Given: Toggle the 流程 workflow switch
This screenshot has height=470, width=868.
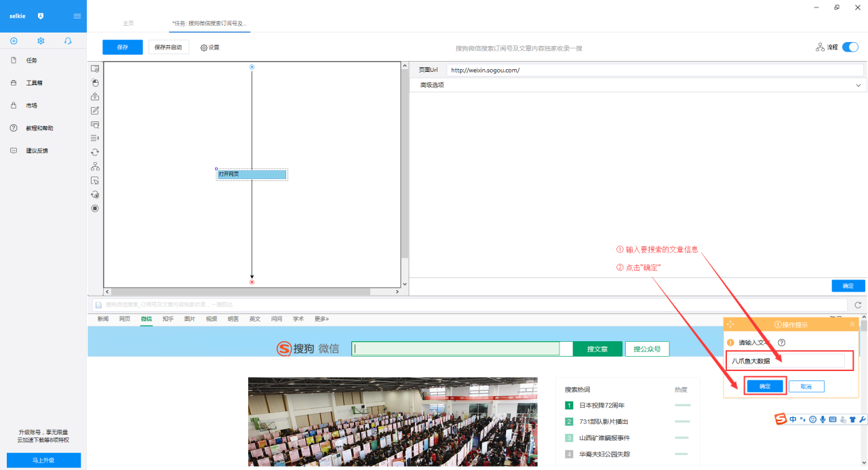Looking at the screenshot, I should [x=850, y=47].
